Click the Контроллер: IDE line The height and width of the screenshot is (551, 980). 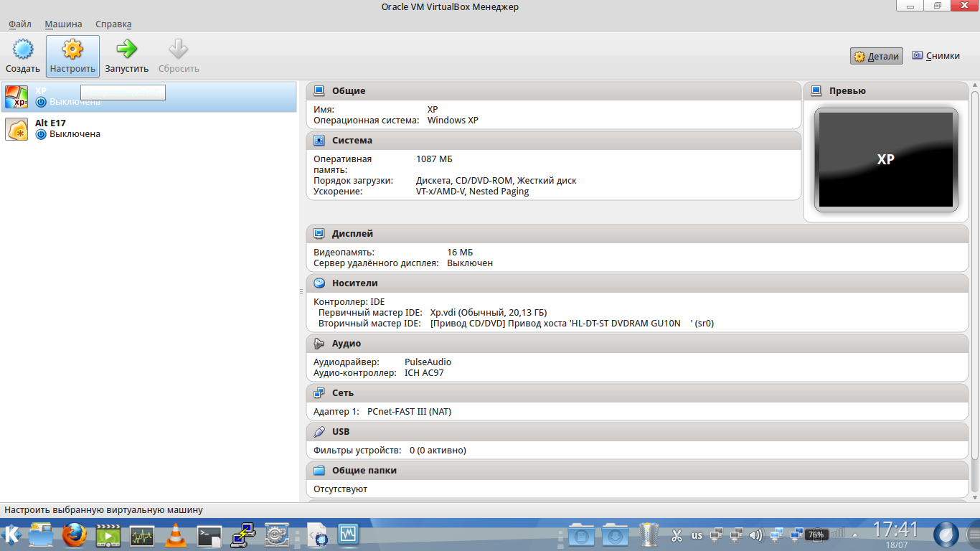tap(349, 302)
